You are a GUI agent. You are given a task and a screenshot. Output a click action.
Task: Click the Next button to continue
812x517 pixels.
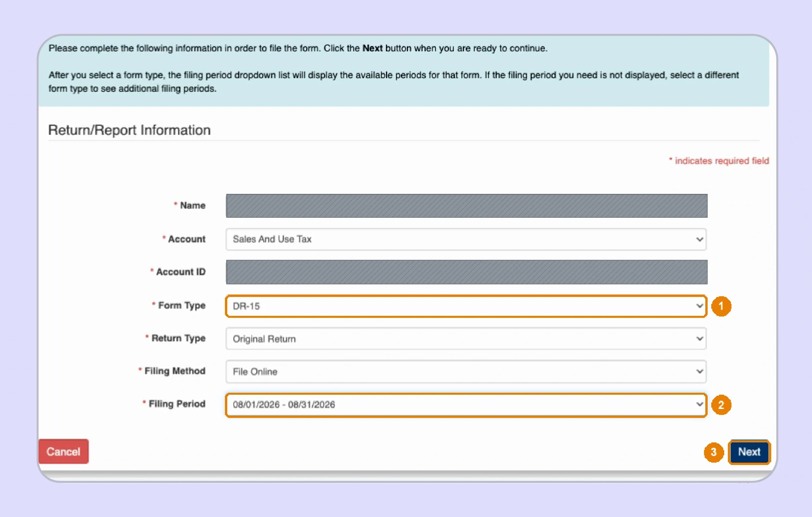(749, 452)
